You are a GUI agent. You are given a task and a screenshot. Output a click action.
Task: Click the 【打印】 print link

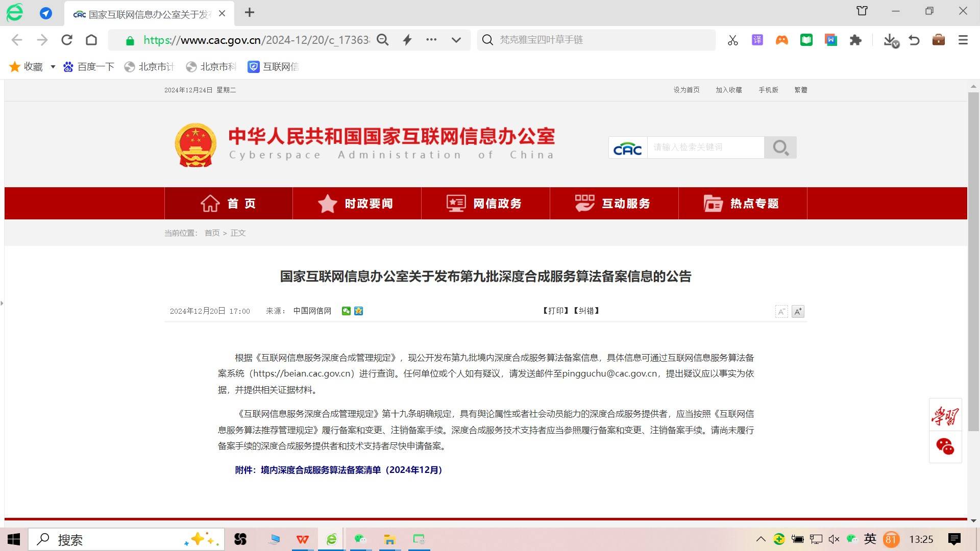point(556,311)
